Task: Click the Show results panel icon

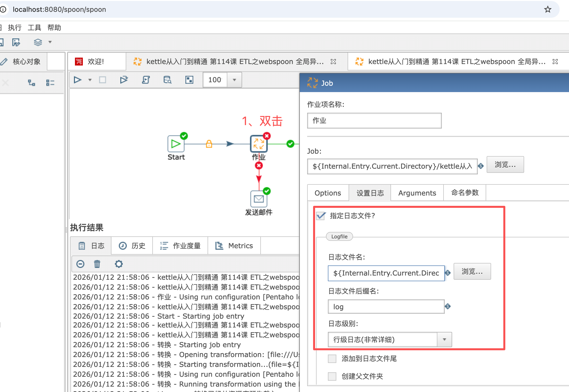Action: coord(189,80)
